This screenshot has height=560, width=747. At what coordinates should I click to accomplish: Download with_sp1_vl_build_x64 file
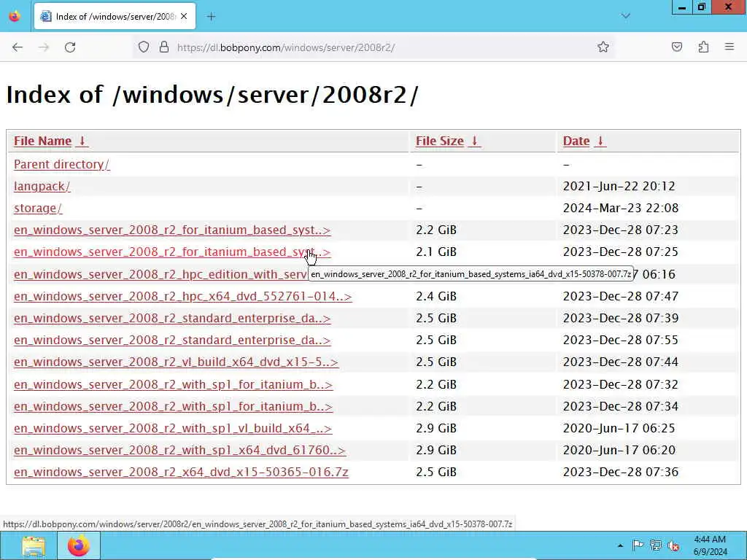173,428
